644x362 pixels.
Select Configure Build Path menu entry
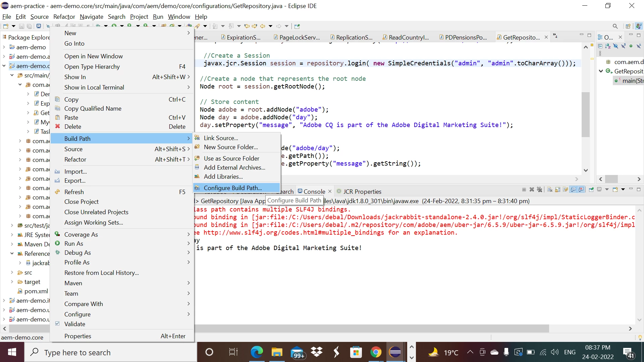pyautogui.click(x=232, y=188)
